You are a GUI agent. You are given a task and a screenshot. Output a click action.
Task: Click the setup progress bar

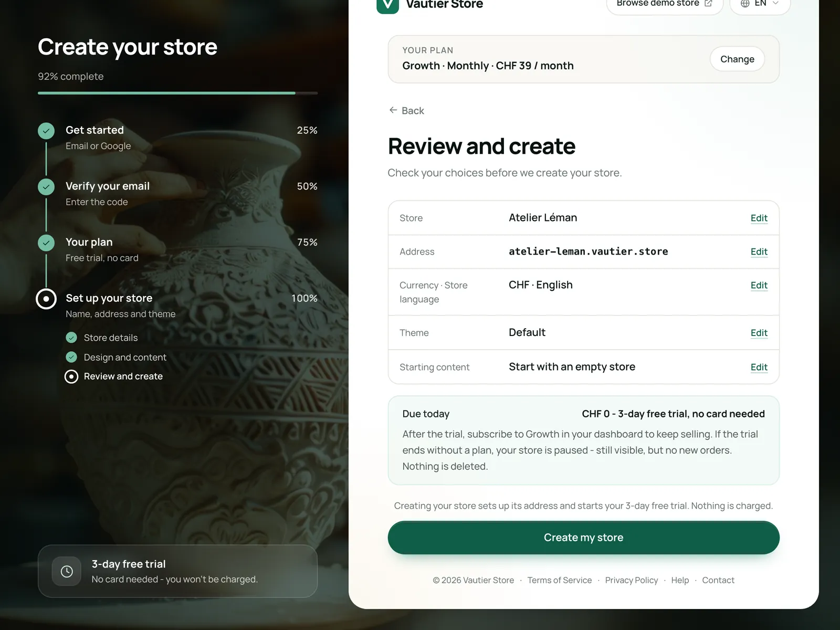(x=177, y=93)
